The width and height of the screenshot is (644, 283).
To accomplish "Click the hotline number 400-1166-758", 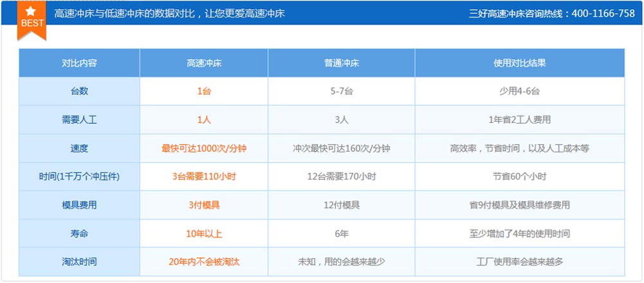I will point(603,14).
